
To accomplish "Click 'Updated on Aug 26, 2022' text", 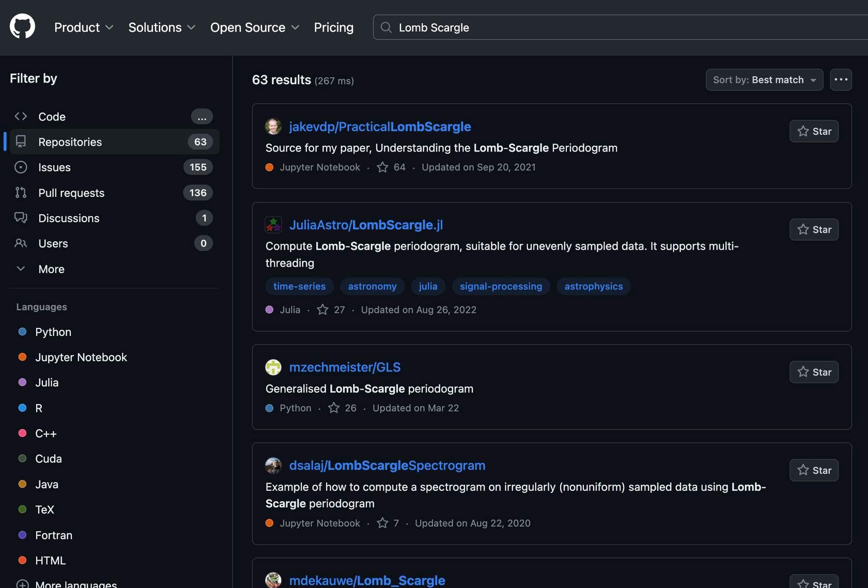I will click(x=419, y=310).
